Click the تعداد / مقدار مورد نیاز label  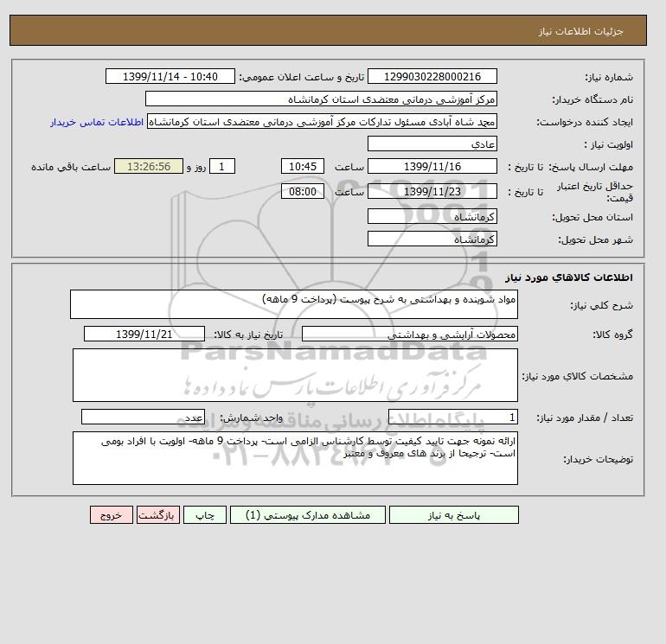point(585,418)
